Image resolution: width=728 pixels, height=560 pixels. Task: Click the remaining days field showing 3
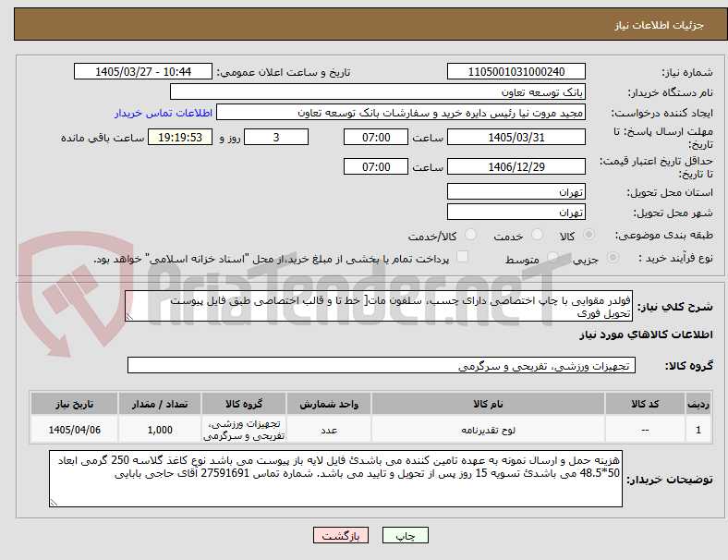[x=276, y=137]
